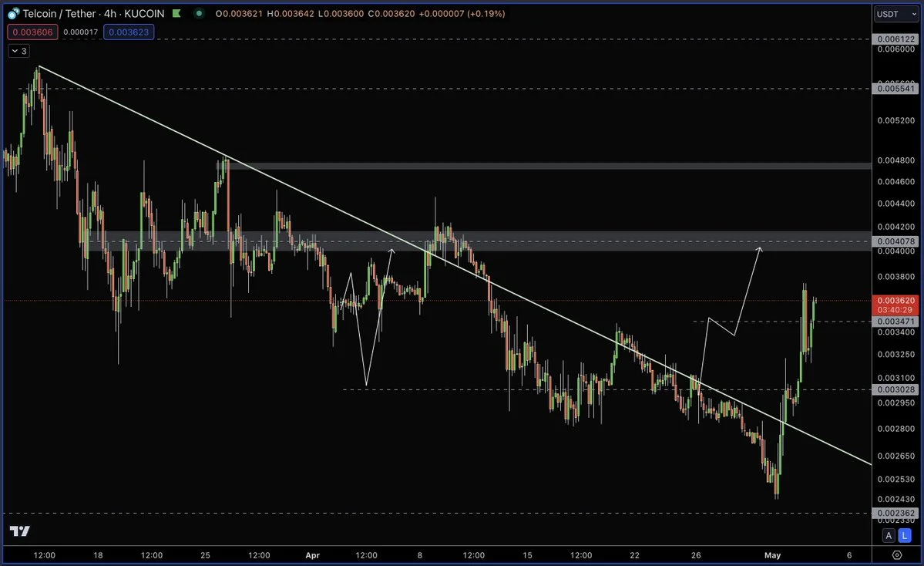This screenshot has height=566, width=924.
Task: Open chart settings gear icon
Action: pyautogui.click(x=897, y=554)
